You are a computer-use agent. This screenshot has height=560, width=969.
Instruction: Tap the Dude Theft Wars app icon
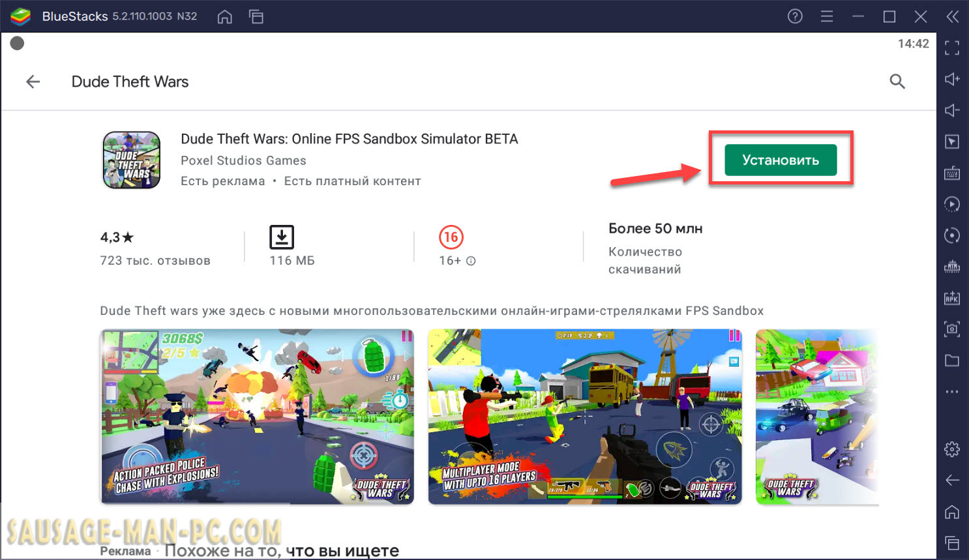[x=132, y=160]
